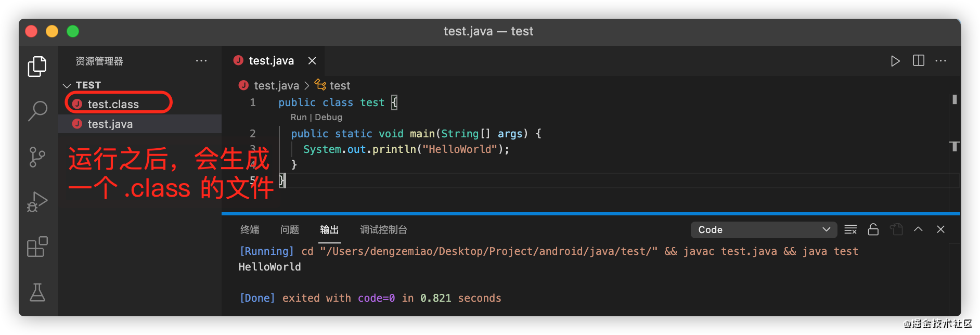Open the Code output channel dropdown
Screen dimensions: 980x335
[x=764, y=229]
